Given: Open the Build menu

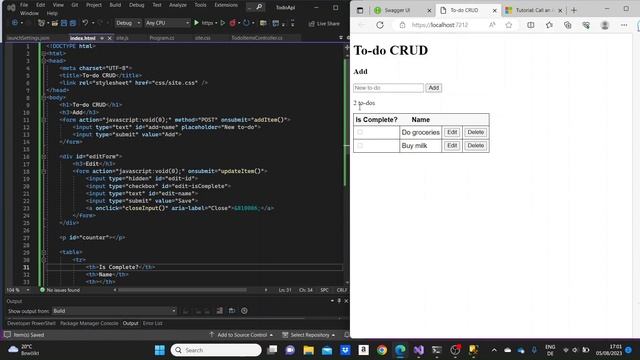Looking at the screenshot, I should (115, 5).
